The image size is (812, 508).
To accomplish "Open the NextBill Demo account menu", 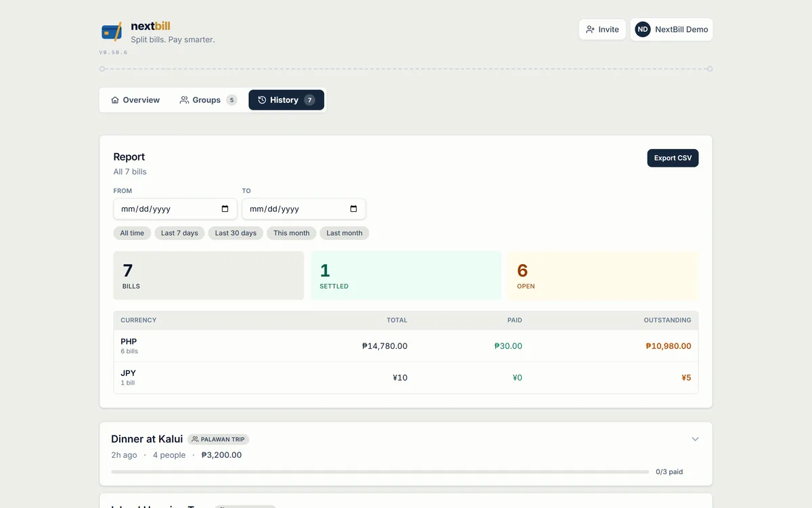I will 671,30.
